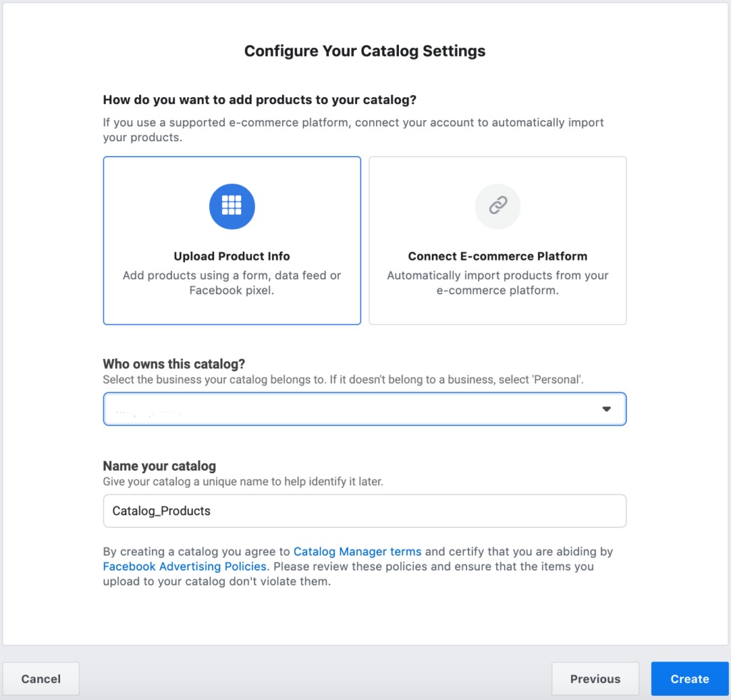Open the catalog owner dropdown
Image resolution: width=731 pixels, height=700 pixels.
(x=365, y=409)
